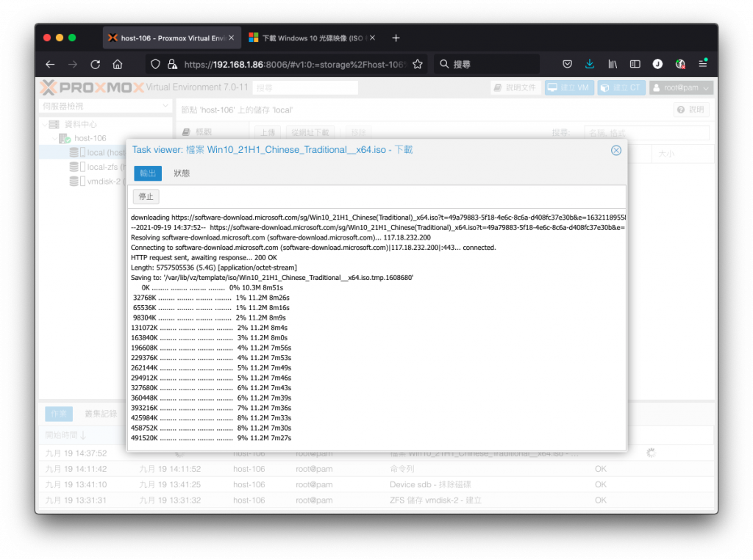Open the downloads arrow icon
The height and width of the screenshot is (560, 753).
pos(590,64)
